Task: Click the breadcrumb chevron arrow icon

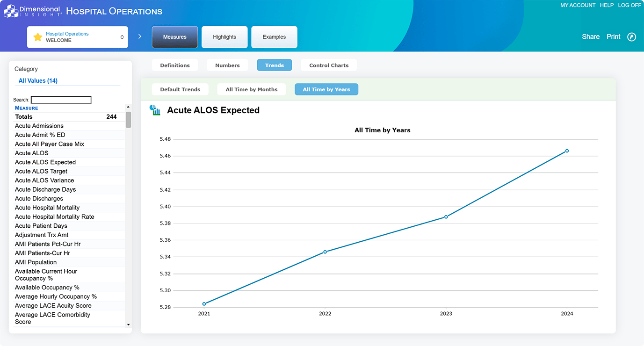Action: pos(140,36)
